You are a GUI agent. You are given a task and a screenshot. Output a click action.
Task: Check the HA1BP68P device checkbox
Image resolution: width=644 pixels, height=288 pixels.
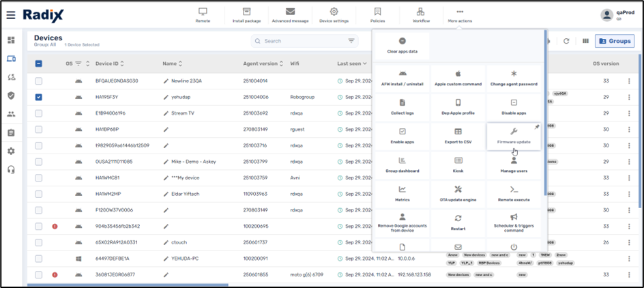(38, 130)
